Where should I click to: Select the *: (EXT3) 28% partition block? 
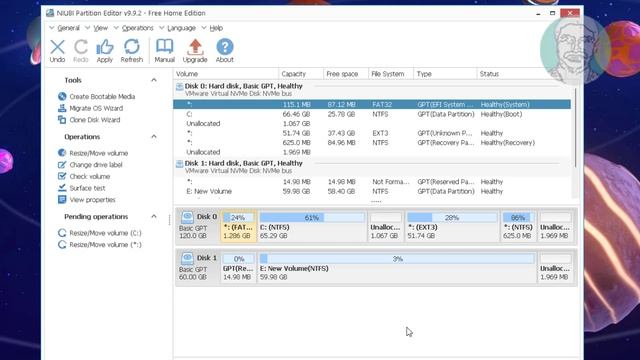452,226
